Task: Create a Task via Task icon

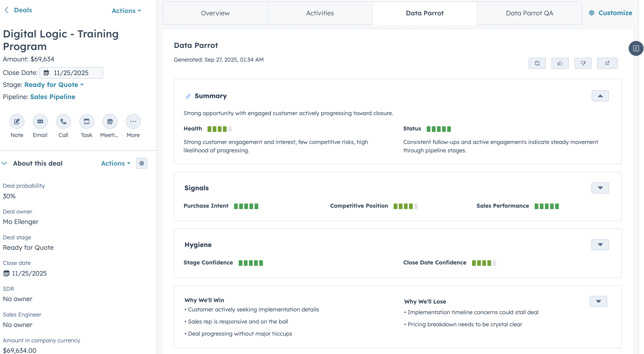Action: point(87,121)
